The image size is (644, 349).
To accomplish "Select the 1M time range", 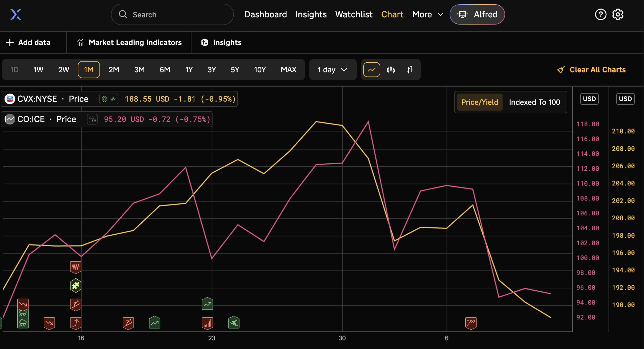I will (89, 70).
